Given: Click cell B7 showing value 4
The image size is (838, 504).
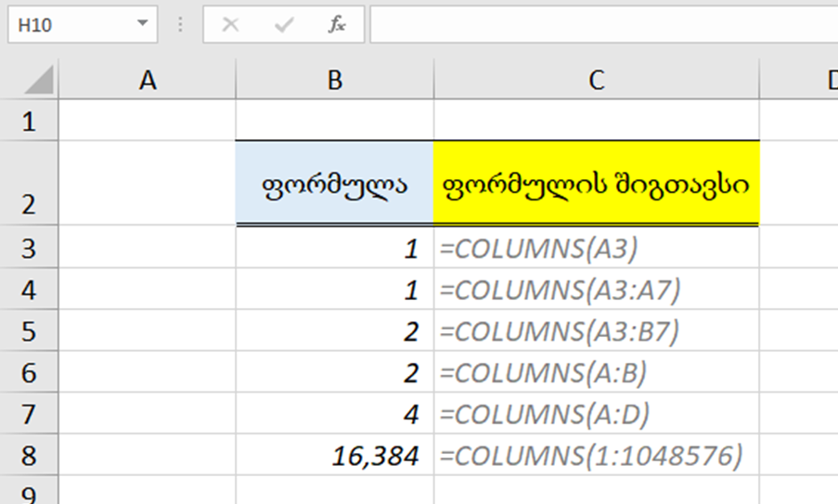Looking at the screenshot, I should point(335,413).
